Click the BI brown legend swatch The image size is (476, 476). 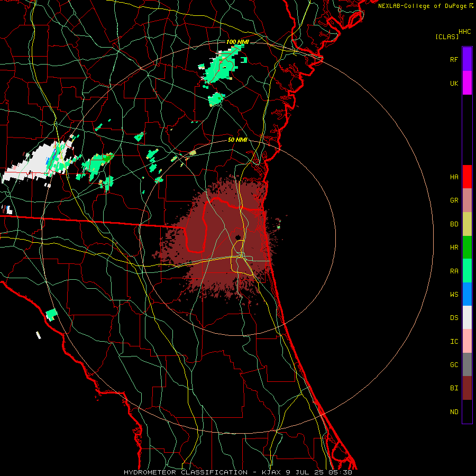pos(467,388)
